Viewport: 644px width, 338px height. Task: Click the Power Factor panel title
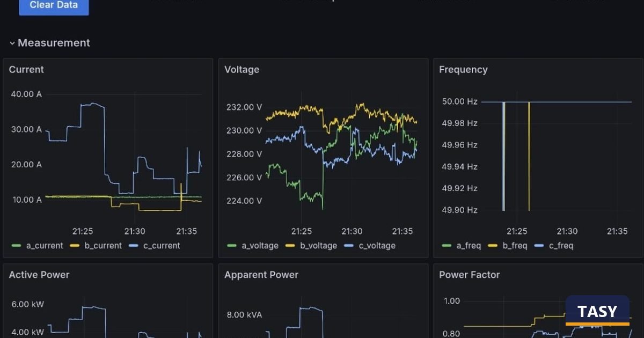coord(469,275)
